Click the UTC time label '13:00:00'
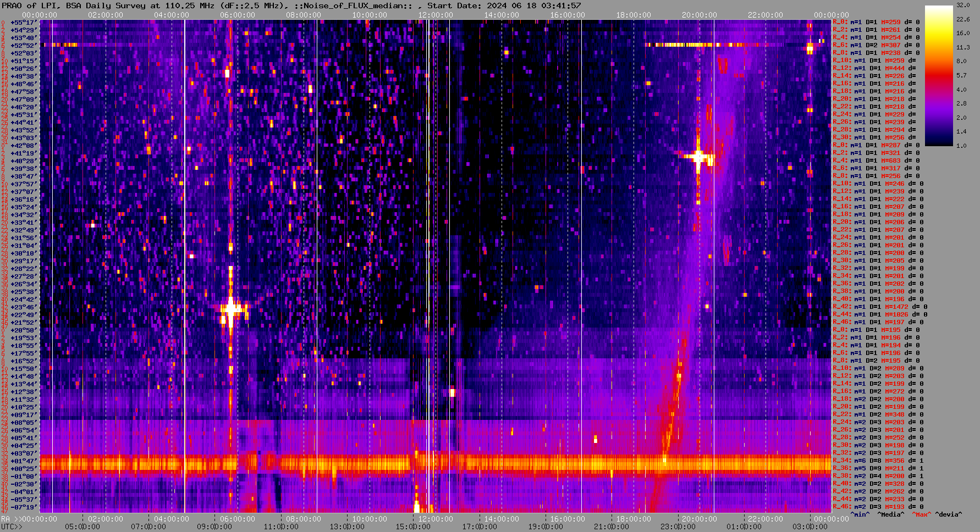The image size is (980, 532). click(x=347, y=527)
